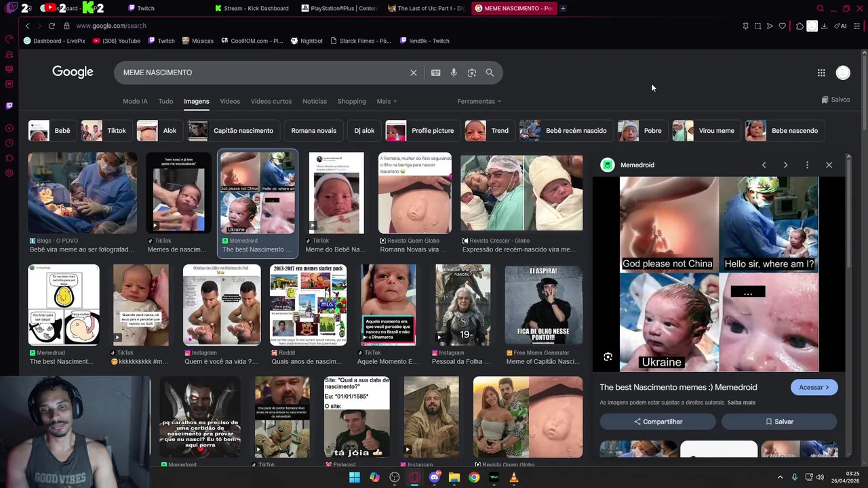The image size is (868, 488).
Task: Switch to the Notícias tab
Action: pos(315,101)
